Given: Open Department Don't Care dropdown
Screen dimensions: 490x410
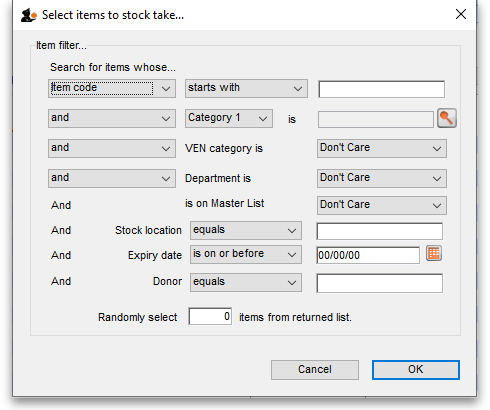Looking at the screenshot, I should tap(382, 178).
